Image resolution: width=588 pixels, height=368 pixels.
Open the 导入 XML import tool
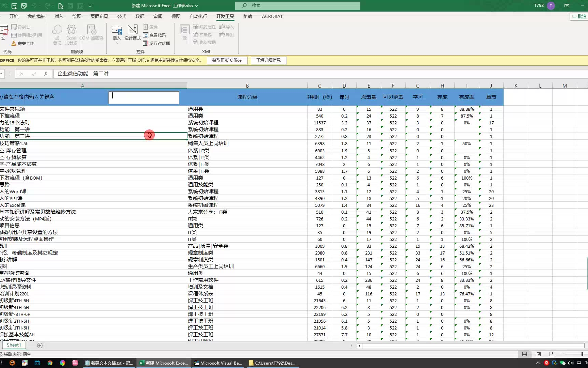[x=226, y=26]
